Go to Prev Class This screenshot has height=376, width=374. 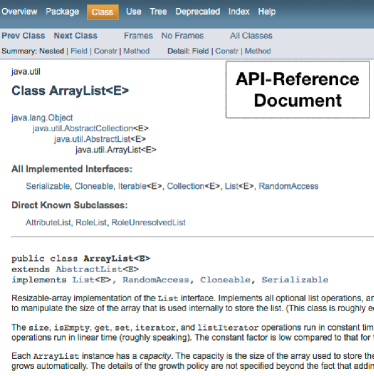[x=23, y=36]
